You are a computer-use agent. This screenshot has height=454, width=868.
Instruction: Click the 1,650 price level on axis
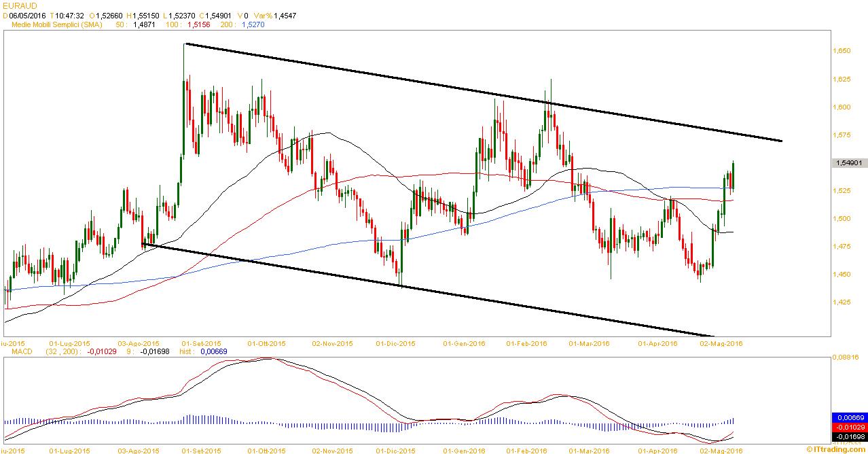841,51
